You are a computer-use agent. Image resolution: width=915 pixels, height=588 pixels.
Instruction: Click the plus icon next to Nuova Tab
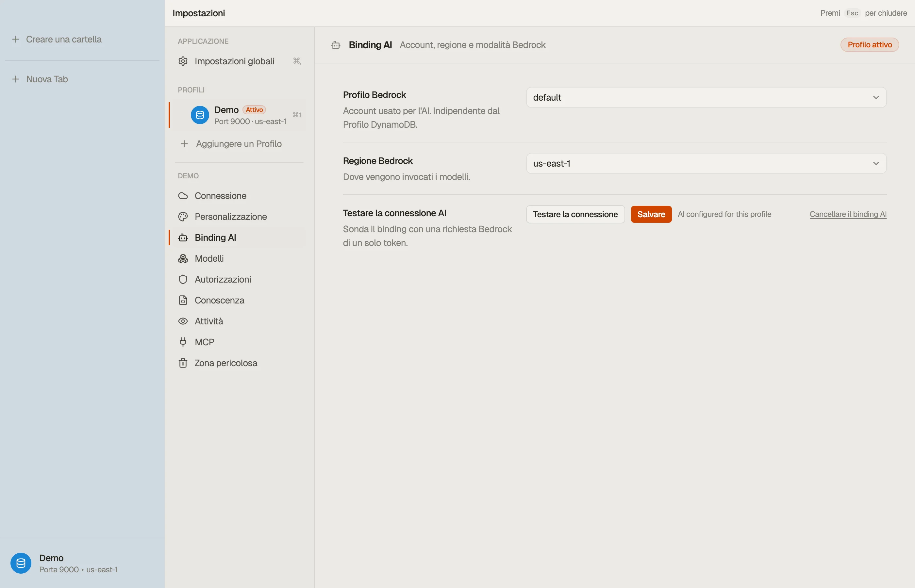click(15, 79)
